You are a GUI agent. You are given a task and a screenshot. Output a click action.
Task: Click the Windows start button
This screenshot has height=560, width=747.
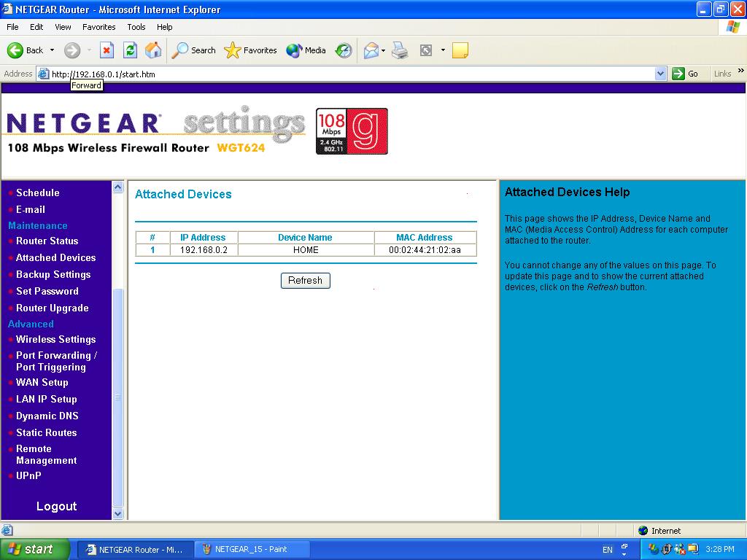coord(35,549)
